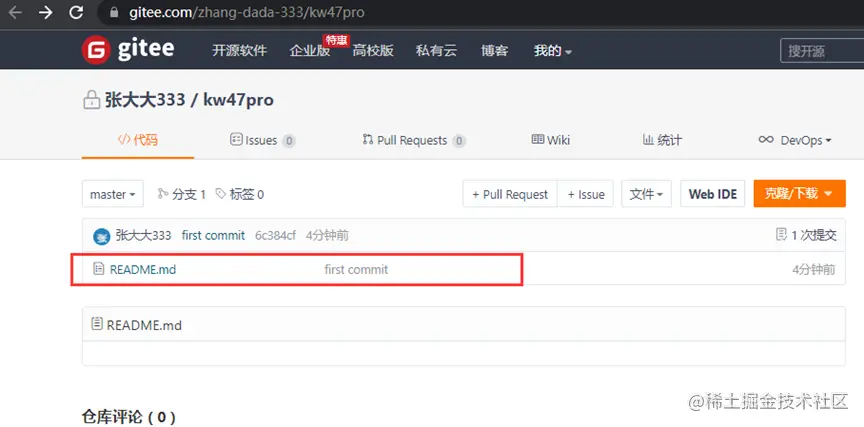Click the + Pull Request button
This screenshot has height=427, width=864.
510,194
